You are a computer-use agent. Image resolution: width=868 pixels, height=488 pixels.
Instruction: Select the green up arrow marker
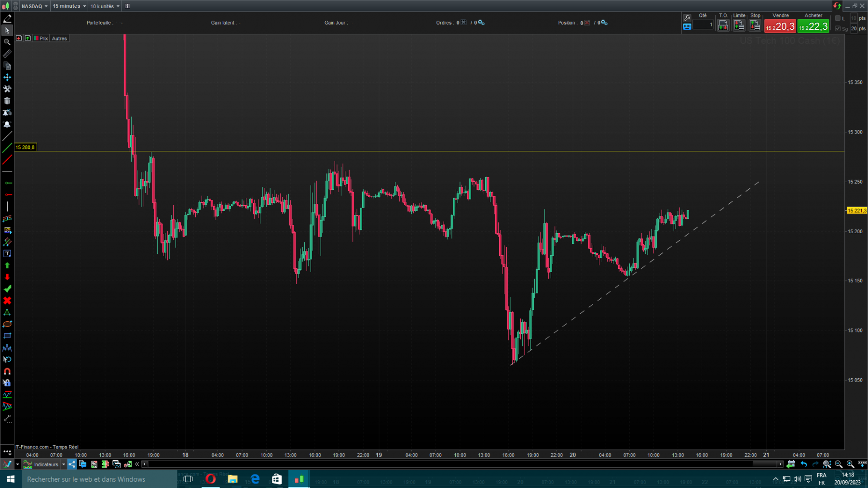coord(7,265)
